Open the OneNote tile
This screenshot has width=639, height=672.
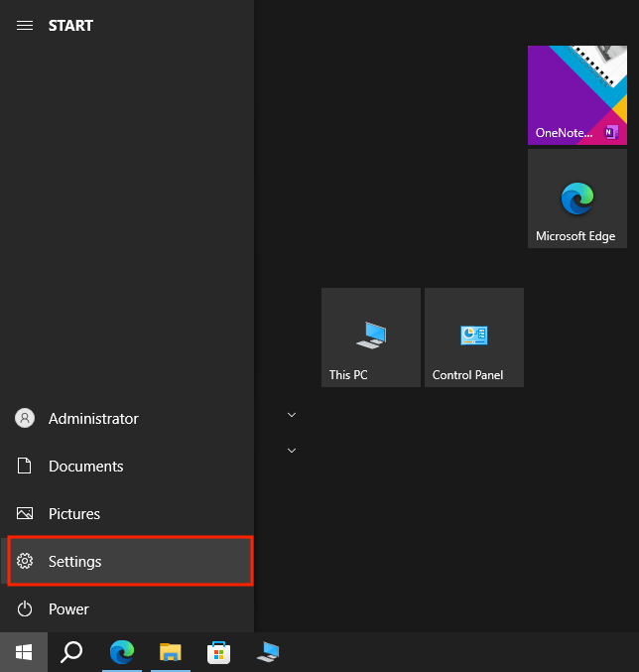576,95
